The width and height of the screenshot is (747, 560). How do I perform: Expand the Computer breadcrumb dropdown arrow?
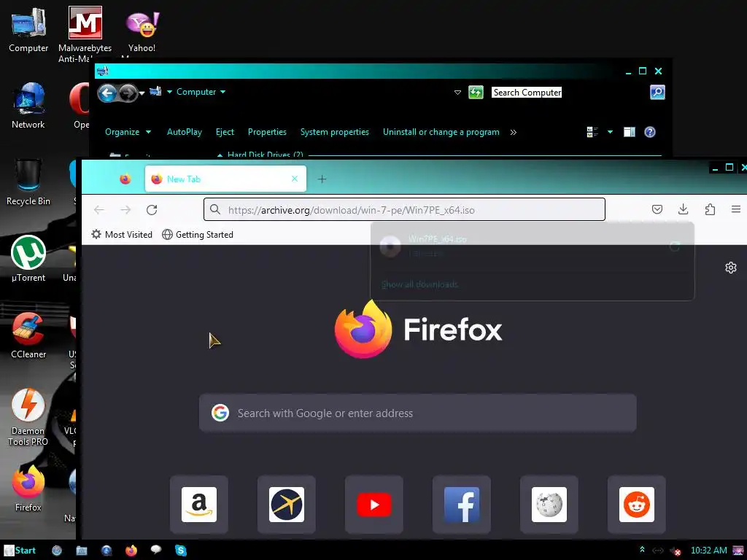[x=223, y=92]
